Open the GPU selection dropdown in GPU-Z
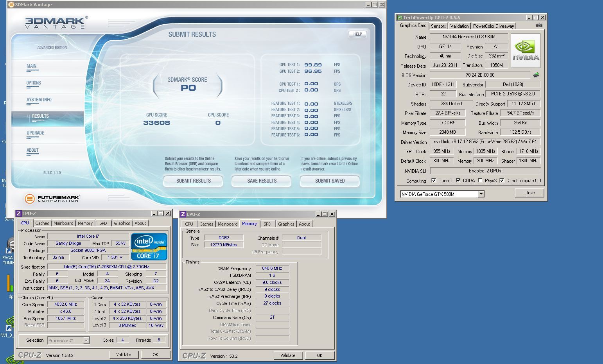The height and width of the screenshot is (364, 603). click(x=481, y=194)
